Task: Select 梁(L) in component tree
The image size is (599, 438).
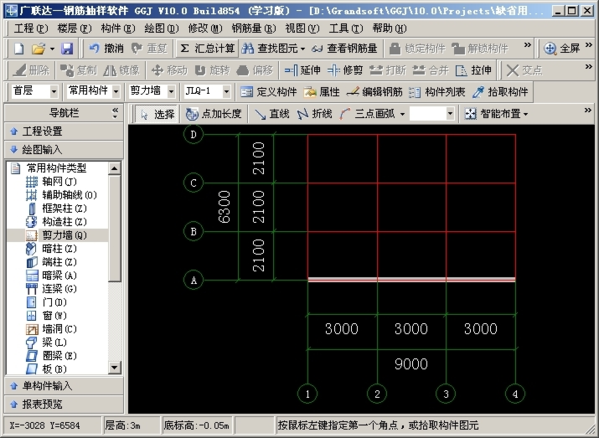Action: pyautogui.click(x=46, y=343)
